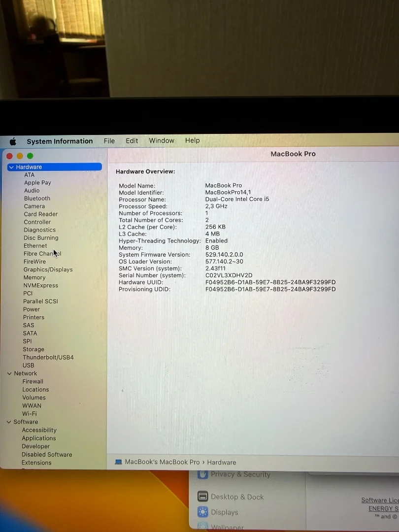Select Wi-Fi under Network
The image size is (399, 532).
[x=30, y=414]
